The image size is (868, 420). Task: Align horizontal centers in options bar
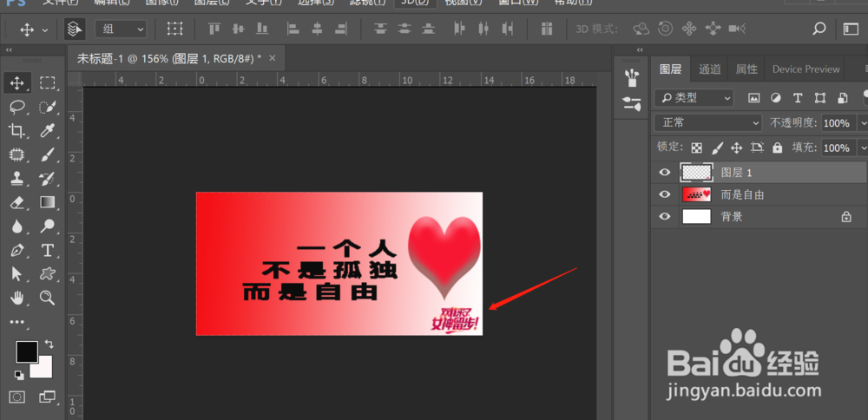pyautogui.click(x=317, y=29)
